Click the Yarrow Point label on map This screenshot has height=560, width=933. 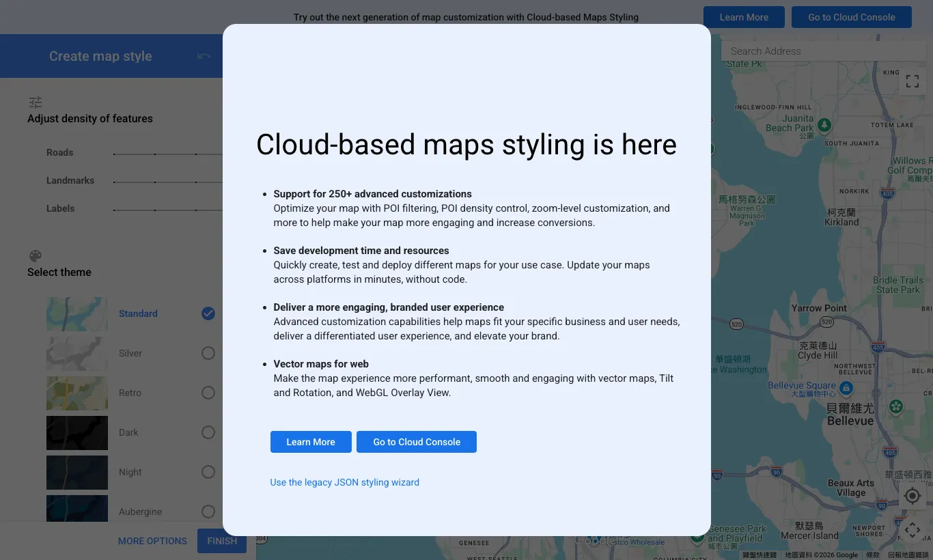point(819,308)
